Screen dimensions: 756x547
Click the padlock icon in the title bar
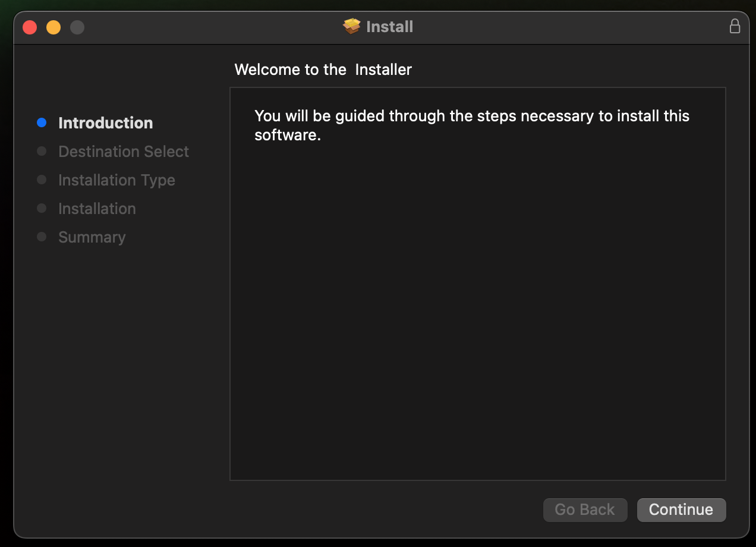click(x=735, y=27)
